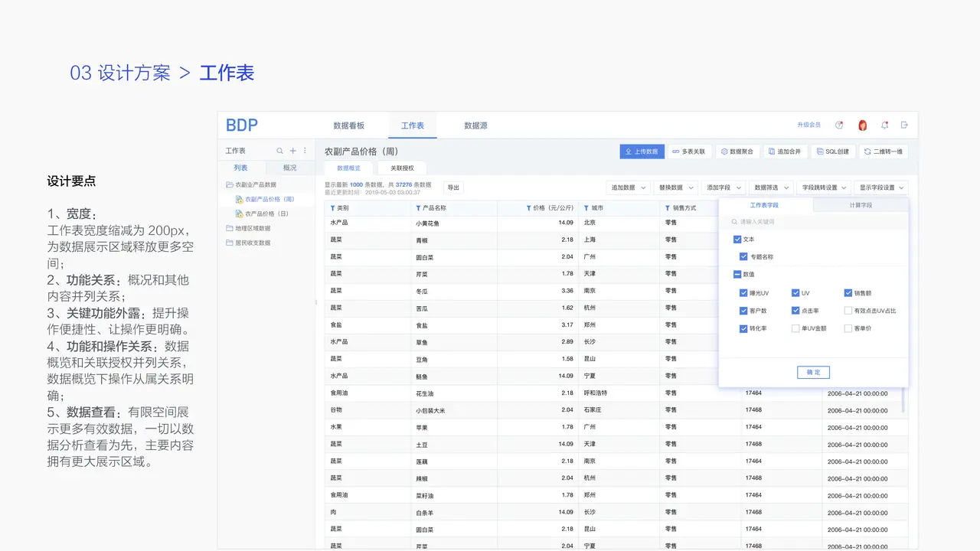Click the 导出 button
This screenshot has height=551, width=980.
pyautogui.click(x=453, y=187)
